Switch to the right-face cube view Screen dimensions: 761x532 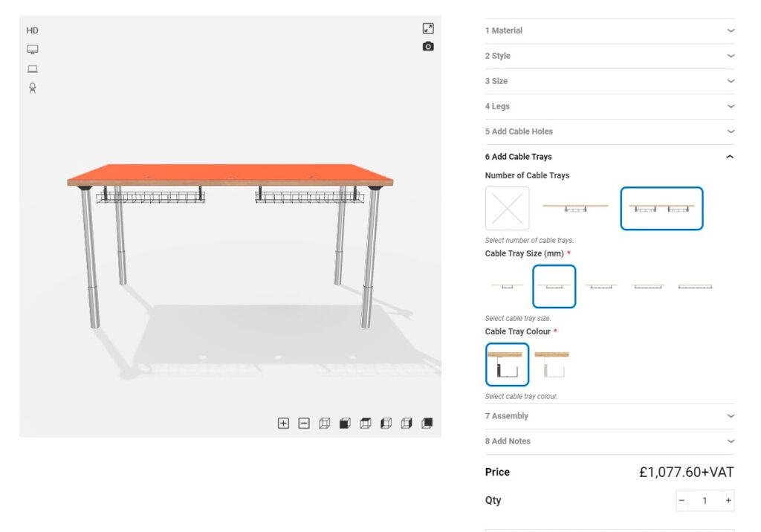(x=407, y=424)
